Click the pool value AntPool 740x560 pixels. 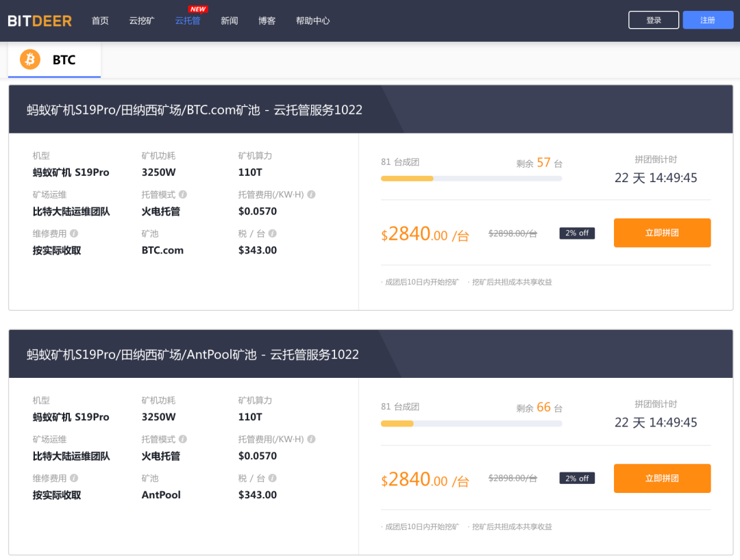click(x=161, y=495)
